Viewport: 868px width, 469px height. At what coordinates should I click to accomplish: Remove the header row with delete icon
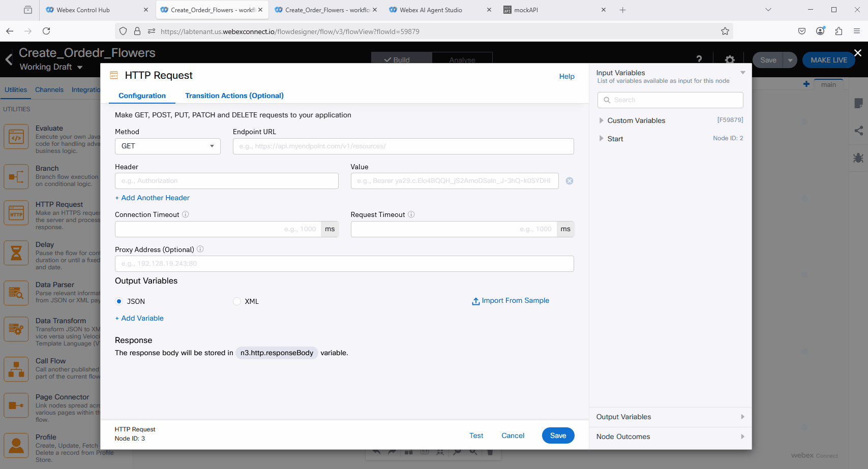pos(570,181)
